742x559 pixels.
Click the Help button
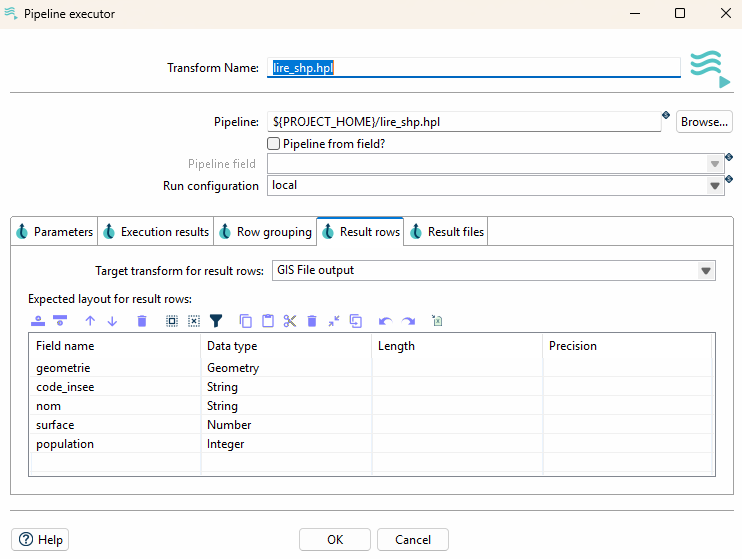(41, 540)
